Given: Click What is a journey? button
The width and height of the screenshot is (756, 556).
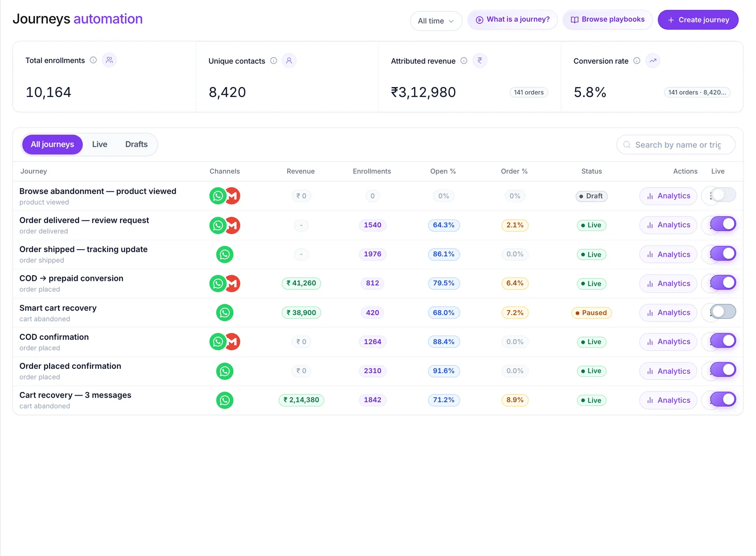Looking at the screenshot, I should pyautogui.click(x=513, y=19).
